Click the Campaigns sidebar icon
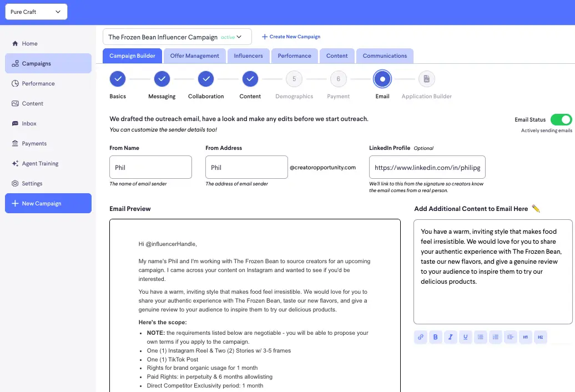Image resolution: width=575 pixels, height=392 pixels. click(15, 63)
